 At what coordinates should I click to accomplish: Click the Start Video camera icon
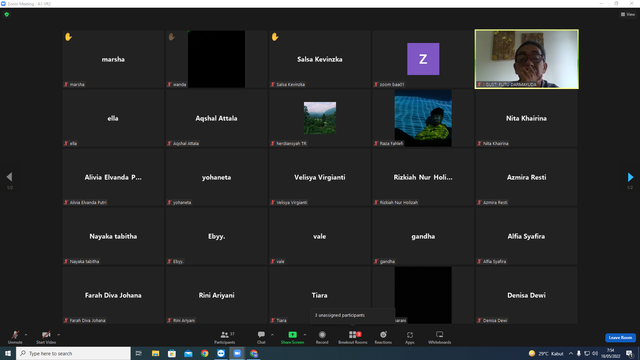click(46, 335)
